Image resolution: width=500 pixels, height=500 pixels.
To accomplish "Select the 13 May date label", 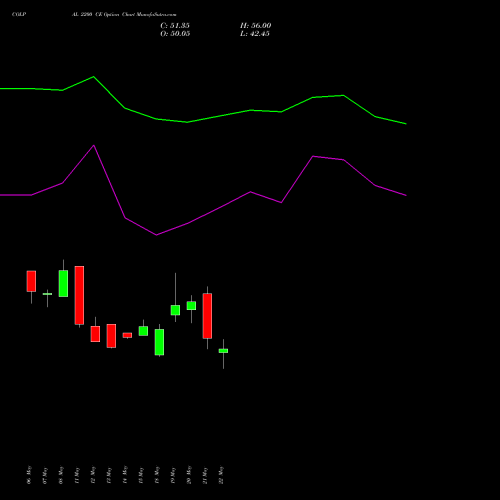I will 109,475.
